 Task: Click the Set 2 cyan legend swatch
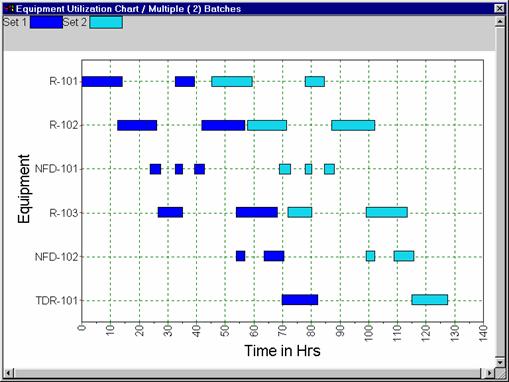click(106, 23)
